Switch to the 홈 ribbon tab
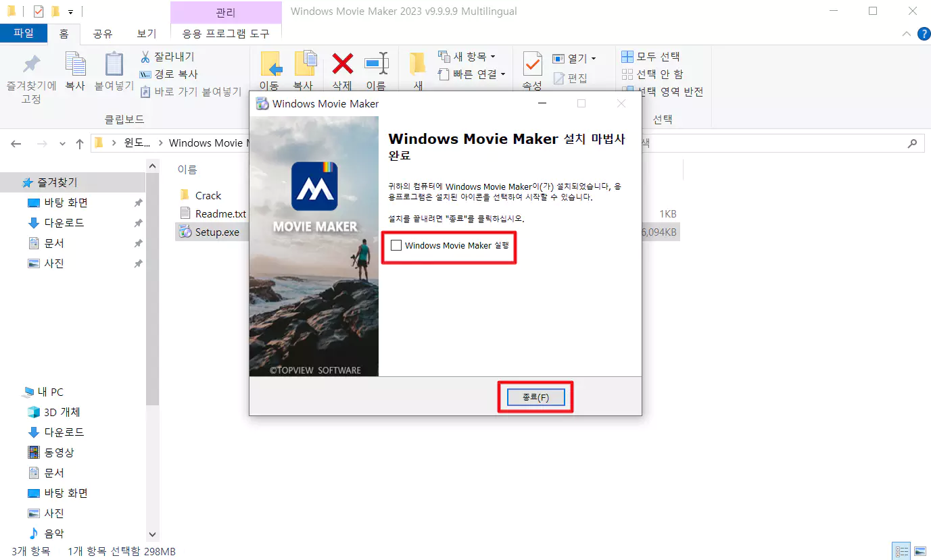931x560 pixels. click(x=64, y=34)
